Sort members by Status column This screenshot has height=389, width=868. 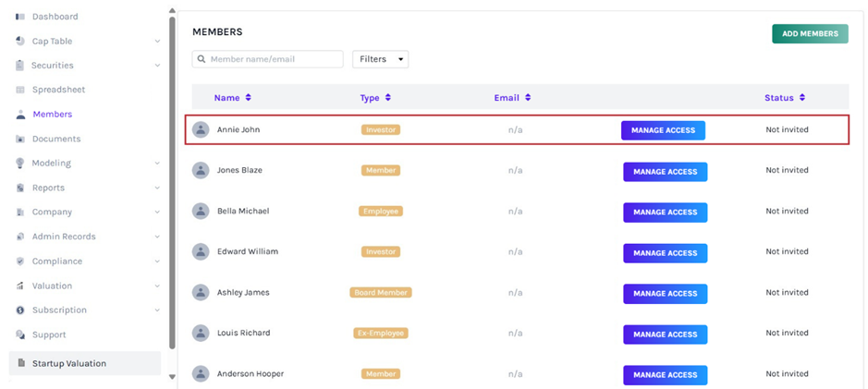tap(784, 98)
